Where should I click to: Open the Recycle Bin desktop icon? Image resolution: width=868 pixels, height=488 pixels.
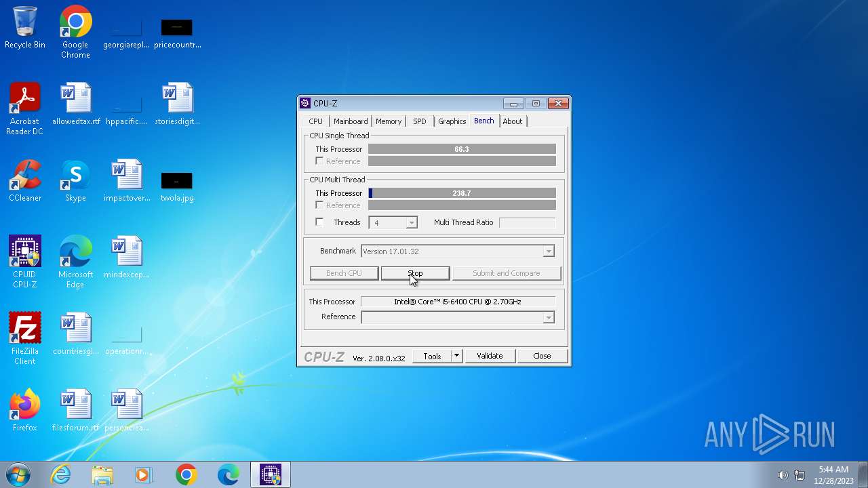(25, 27)
